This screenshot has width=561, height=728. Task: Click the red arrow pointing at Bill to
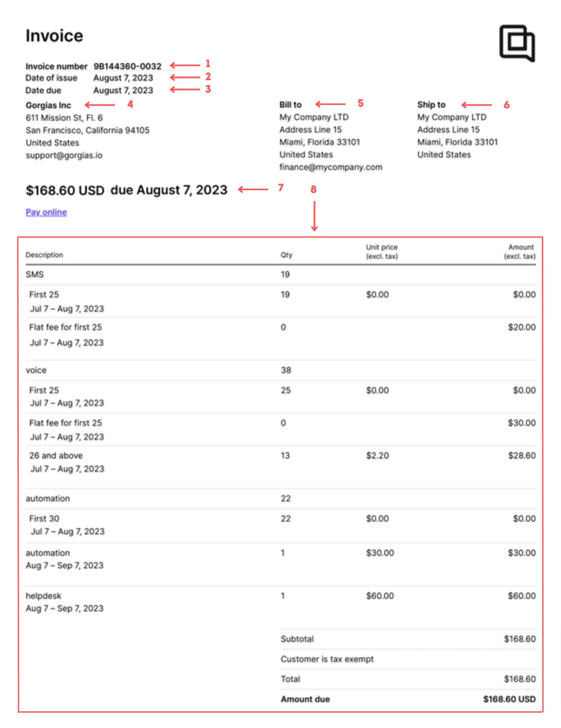(331, 104)
